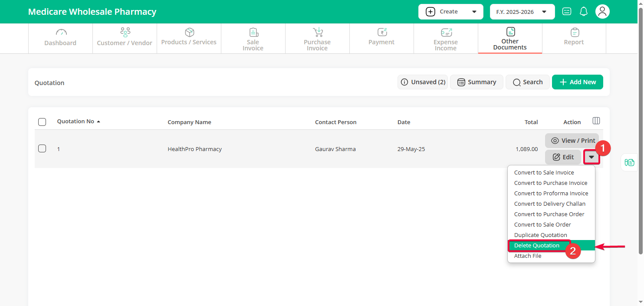Click the Search button
Screen dimensions: 644x306
click(528, 82)
